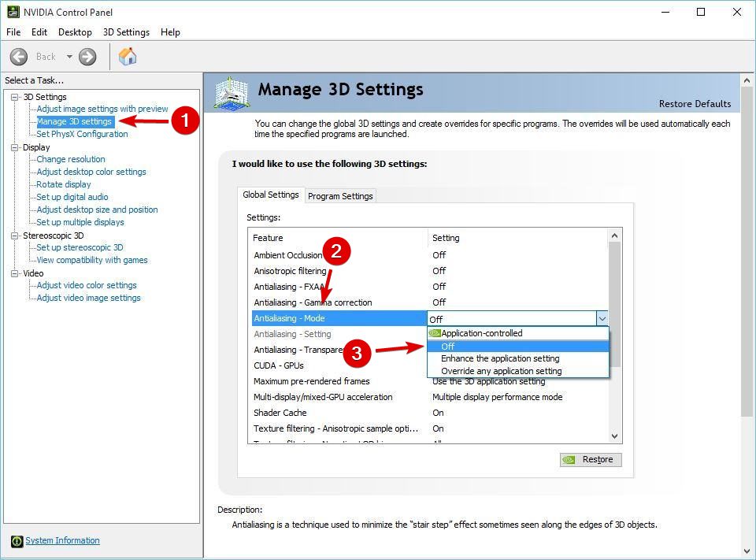Click Restore Defaults link
Viewport: 756px width, 560px height.
(x=695, y=104)
